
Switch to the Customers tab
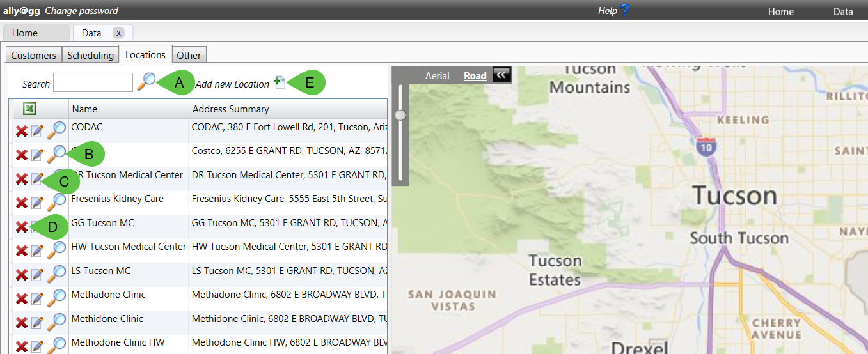click(x=34, y=55)
